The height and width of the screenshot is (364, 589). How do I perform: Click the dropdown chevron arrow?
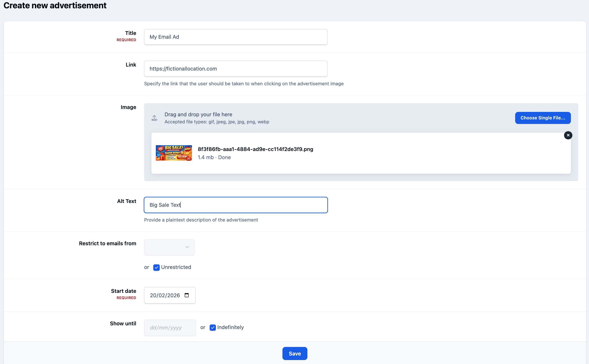point(187,247)
